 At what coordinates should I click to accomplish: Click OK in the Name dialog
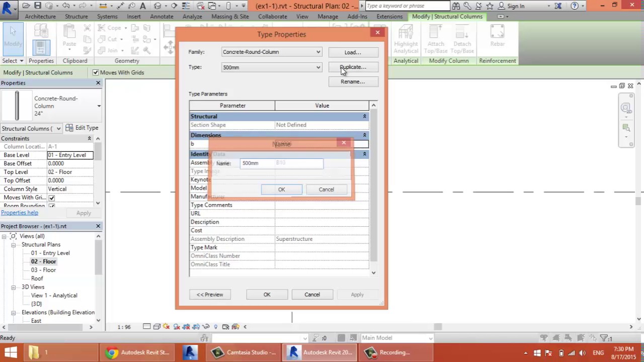pyautogui.click(x=282, y=190)
